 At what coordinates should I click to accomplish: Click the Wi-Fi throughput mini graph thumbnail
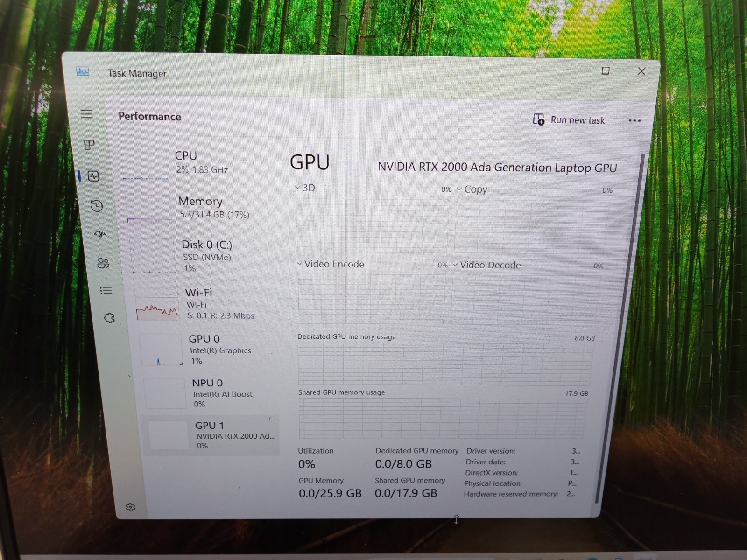(x=157, y=304)
